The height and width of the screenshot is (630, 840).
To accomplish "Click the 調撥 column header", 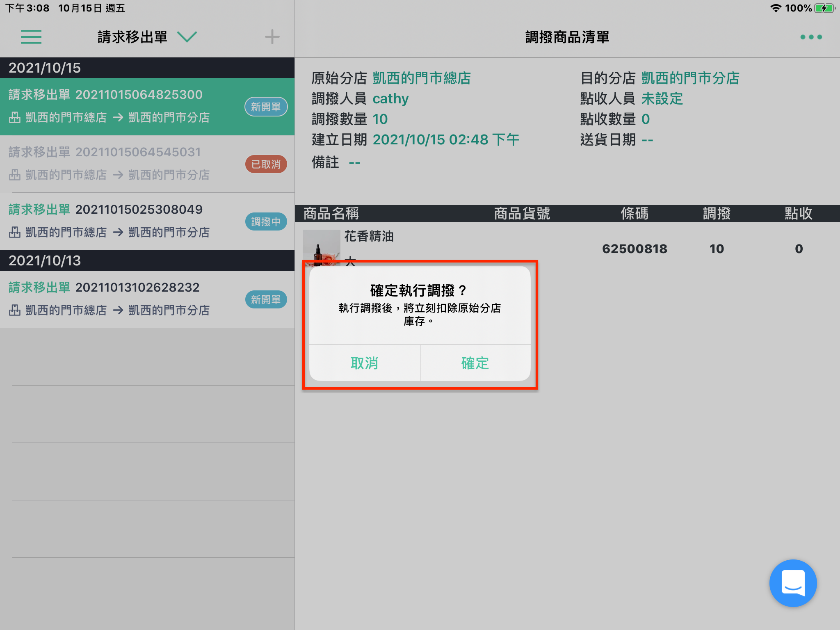I will click(717, 213).
